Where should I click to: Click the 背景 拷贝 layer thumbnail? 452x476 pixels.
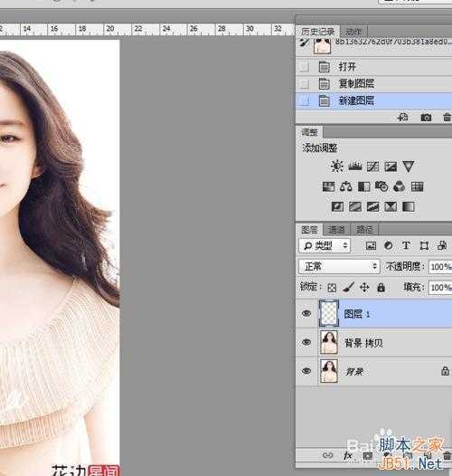click(329, 342)
